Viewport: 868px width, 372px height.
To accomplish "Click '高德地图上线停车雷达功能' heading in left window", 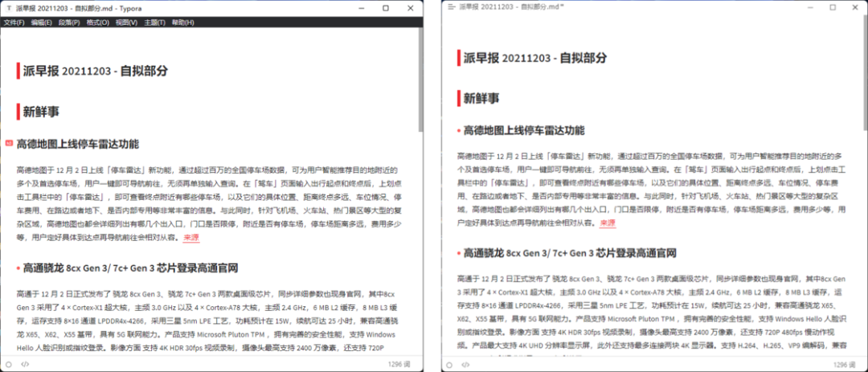I will point(77,145).
